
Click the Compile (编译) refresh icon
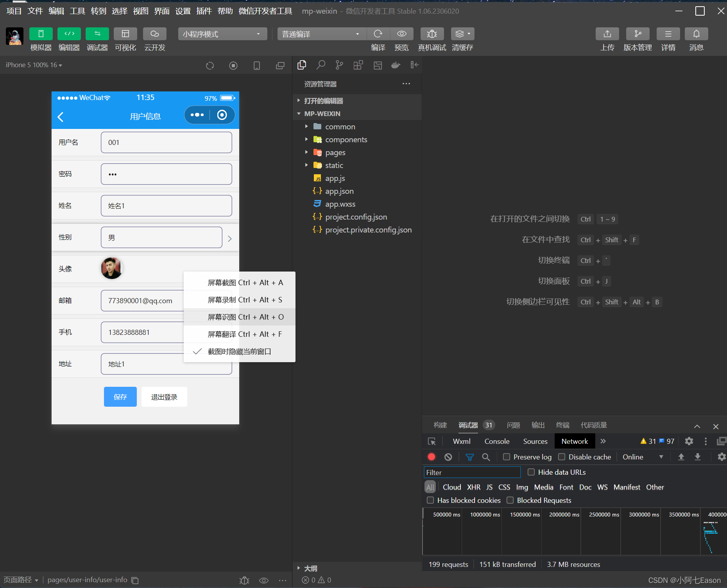(x=378, y=34)
